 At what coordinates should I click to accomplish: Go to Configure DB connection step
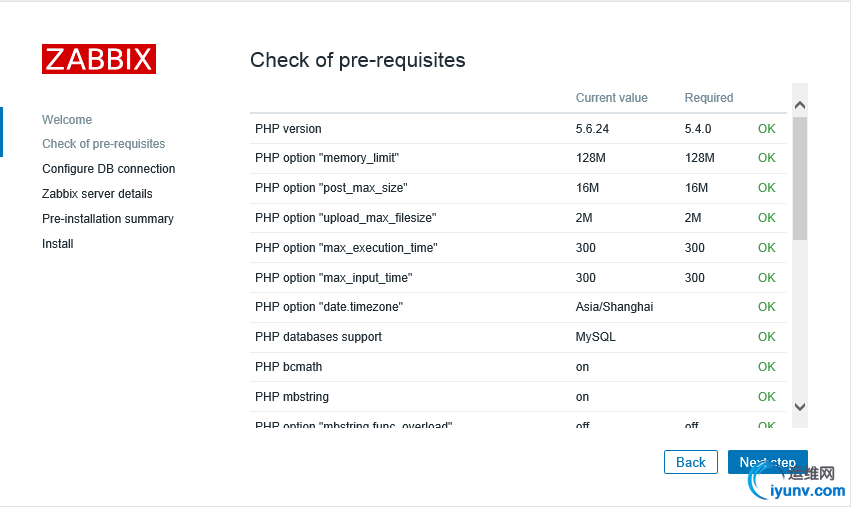point(109,169)
